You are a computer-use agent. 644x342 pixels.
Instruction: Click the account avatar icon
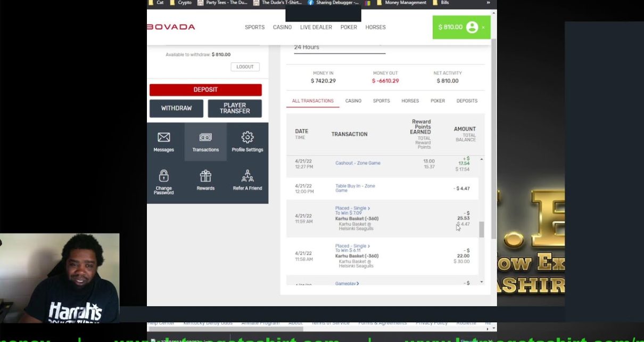pos(472,27)
